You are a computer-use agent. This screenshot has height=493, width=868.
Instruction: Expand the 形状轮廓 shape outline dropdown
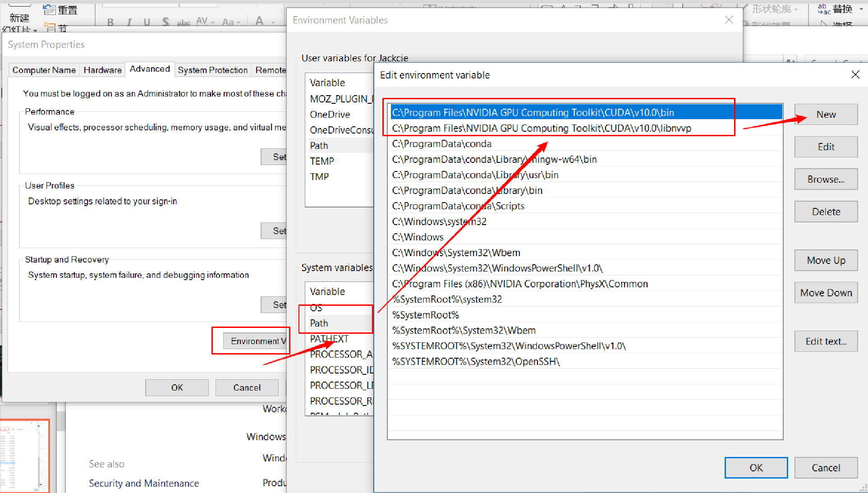point(796,9)
